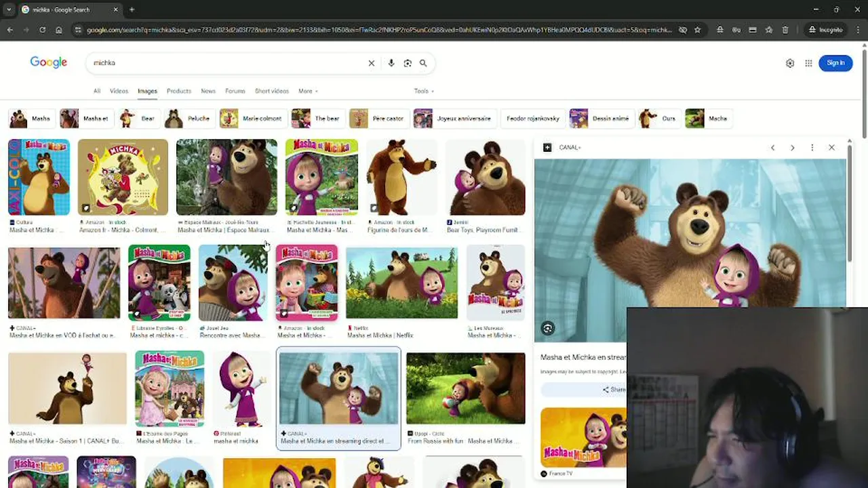Screen dimensions: 868x488
Task: Open Google quick settings gear
Action: [790, 63]
